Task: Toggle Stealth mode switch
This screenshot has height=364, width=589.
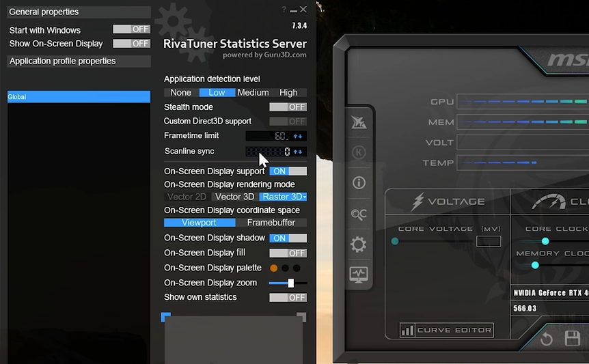Action: tap(288, 107)
